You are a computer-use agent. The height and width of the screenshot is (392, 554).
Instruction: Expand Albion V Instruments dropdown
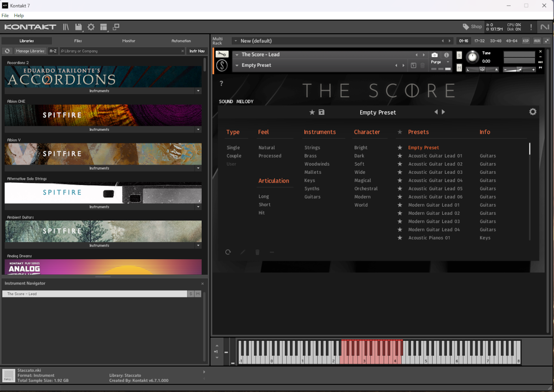(x=198, y=168)
